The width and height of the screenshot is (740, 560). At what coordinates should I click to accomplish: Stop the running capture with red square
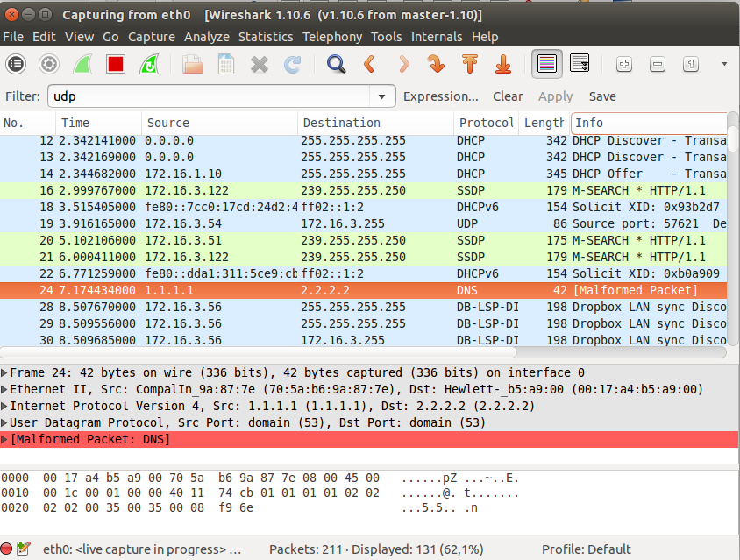pos(115,64)
